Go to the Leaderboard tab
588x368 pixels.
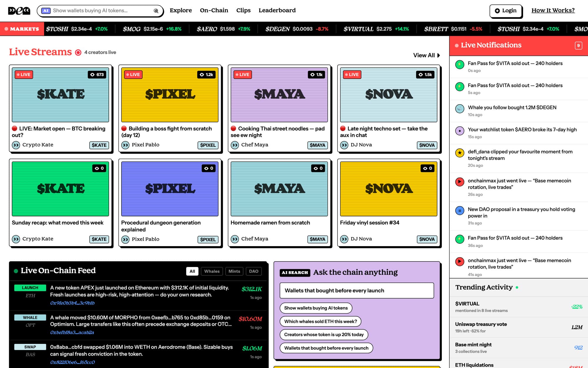[277, 10]
